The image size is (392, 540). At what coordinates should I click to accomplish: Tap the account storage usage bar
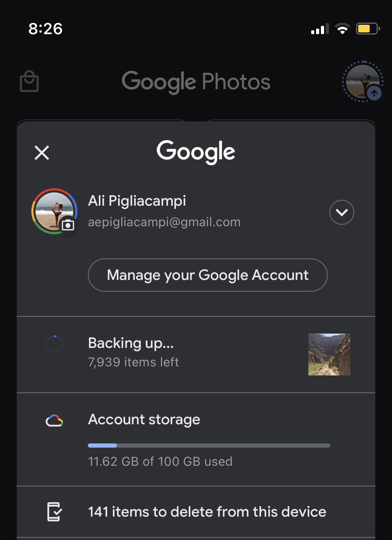pyautogui.click(x=209, y=446)
